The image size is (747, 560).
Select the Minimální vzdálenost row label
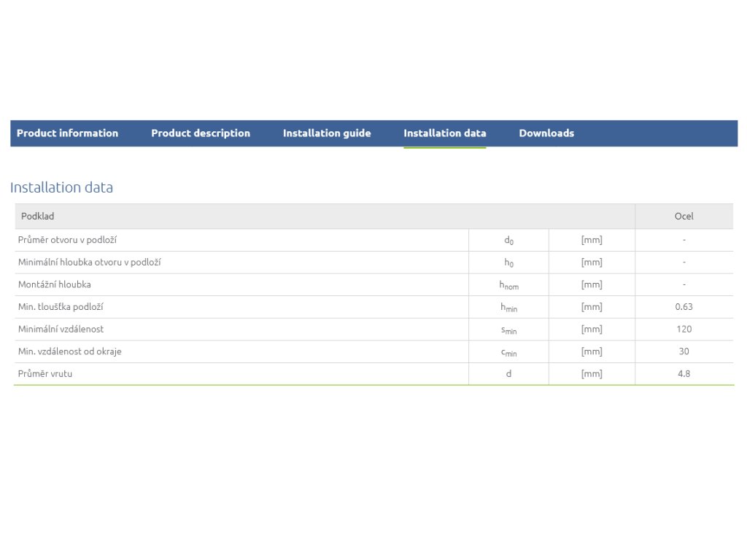[x=61, y=329]
